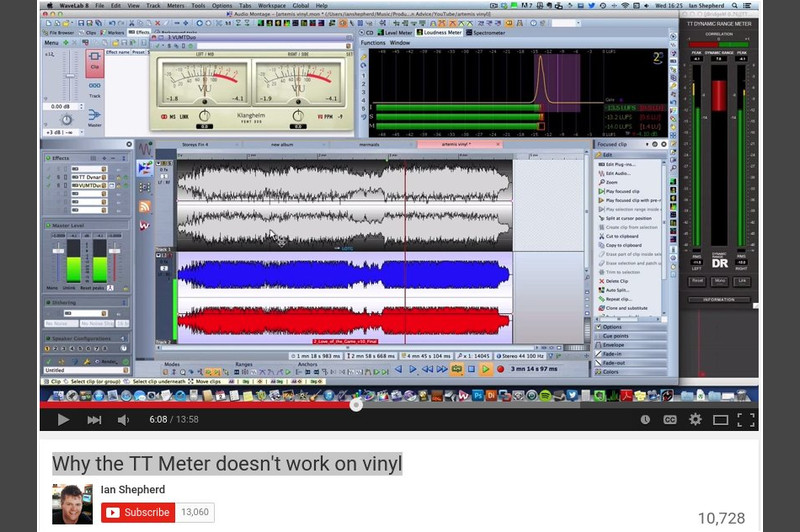Image resolution: width=800 pixels, height=532 pixels.
Task: Open the WaveLab Workspace menu
Action: [x=271, y=6]
